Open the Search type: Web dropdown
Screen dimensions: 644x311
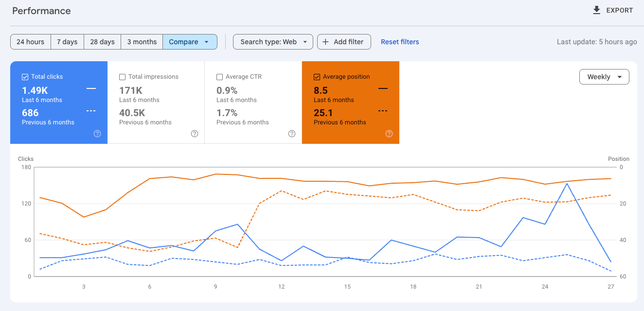[x=273, y=42]
